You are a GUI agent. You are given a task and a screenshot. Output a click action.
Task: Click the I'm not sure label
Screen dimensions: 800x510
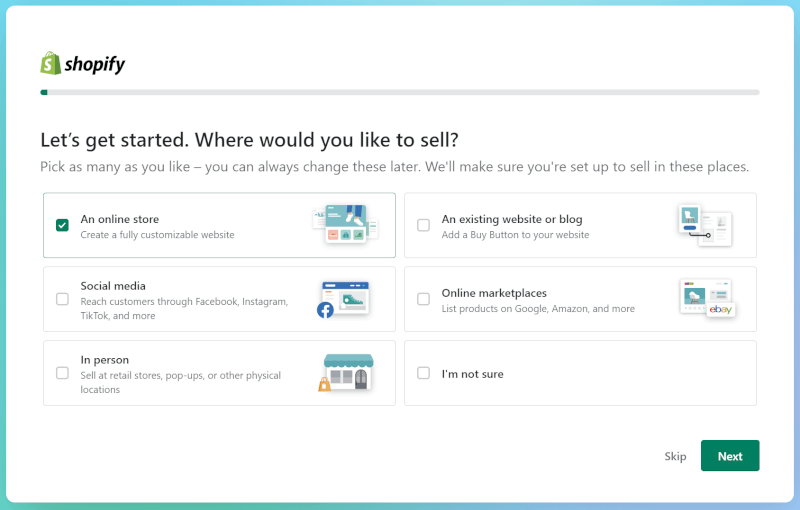[472, 374]
